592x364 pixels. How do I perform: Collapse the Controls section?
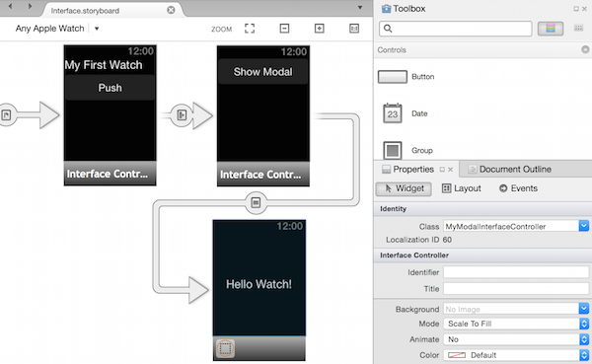[585, 50]
